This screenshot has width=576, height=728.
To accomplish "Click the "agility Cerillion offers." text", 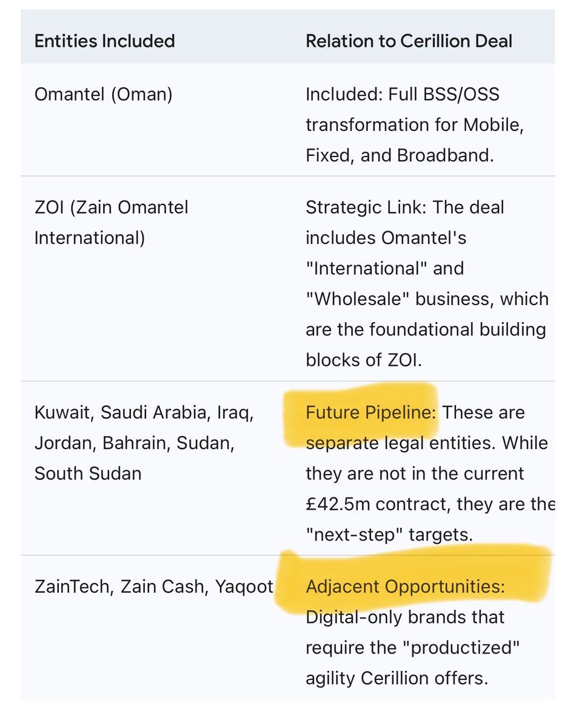I will pos(397,677).
